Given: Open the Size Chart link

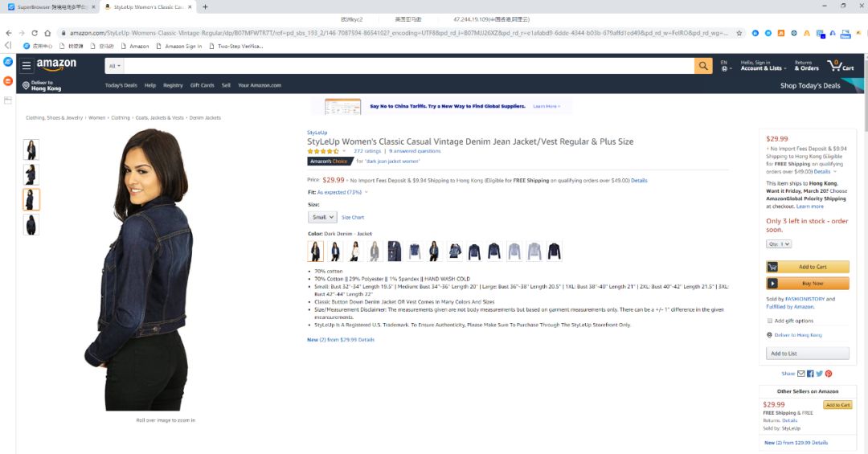Looking at the screenshot, I should point(353,218).
